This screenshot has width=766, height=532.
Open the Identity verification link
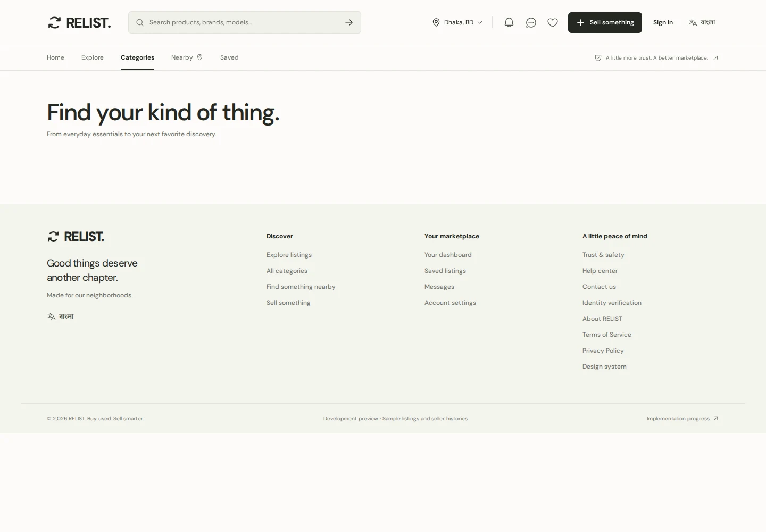pyautogui.click(x=612, y=303)
